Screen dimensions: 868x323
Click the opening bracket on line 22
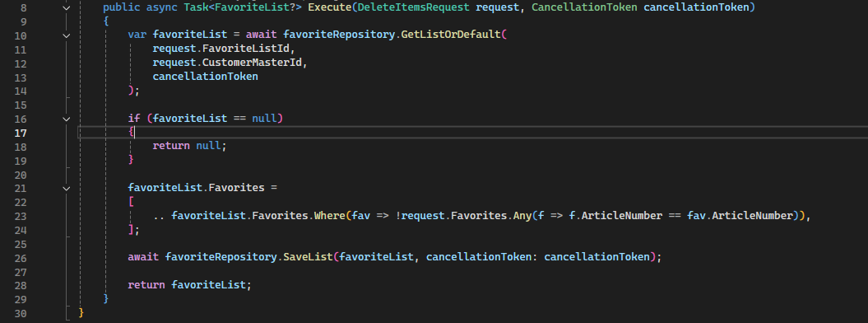(x=131, y=202)
